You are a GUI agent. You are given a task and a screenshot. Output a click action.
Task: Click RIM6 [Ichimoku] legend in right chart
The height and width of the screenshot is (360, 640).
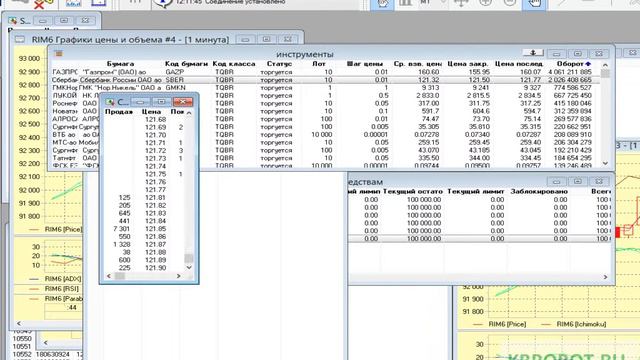pyautogui.click(x=581, y=324)
